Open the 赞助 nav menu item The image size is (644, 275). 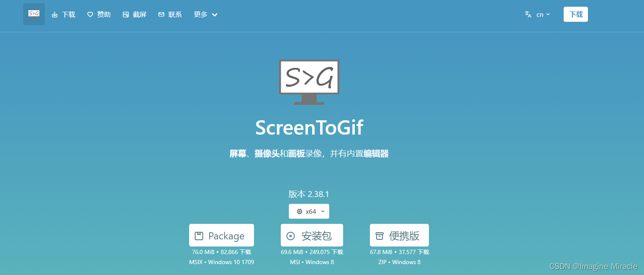(x=99, y=15)
